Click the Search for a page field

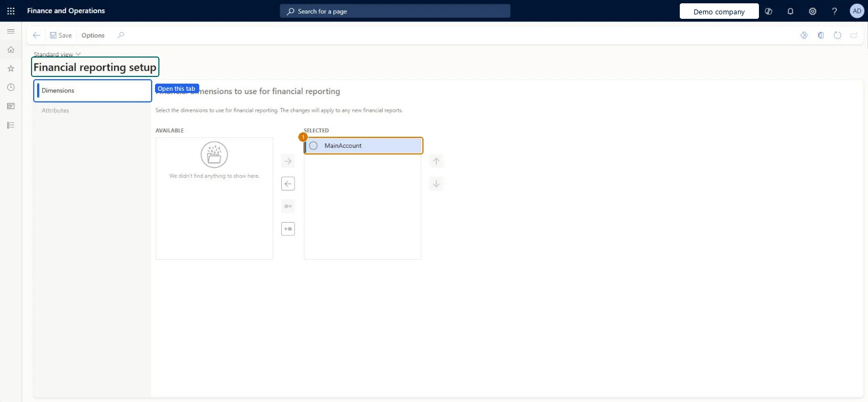coord(395,11)
